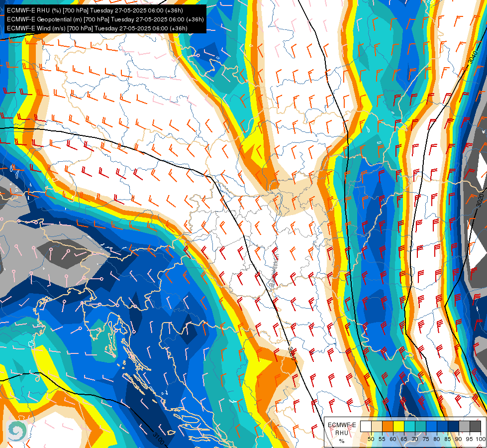Screen dimensions: 487x448
Task: Click the 'ECMWF-E' legend title
Action: click(x=342, y=425)
